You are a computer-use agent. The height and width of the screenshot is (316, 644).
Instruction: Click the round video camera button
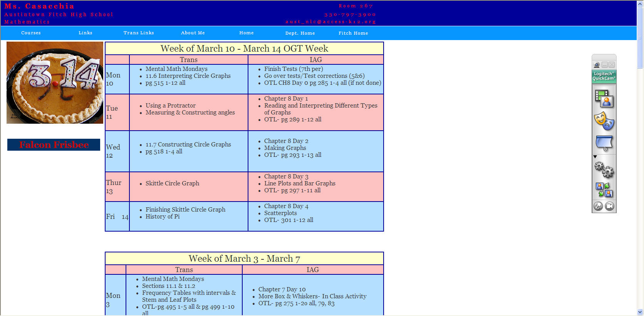609,206
